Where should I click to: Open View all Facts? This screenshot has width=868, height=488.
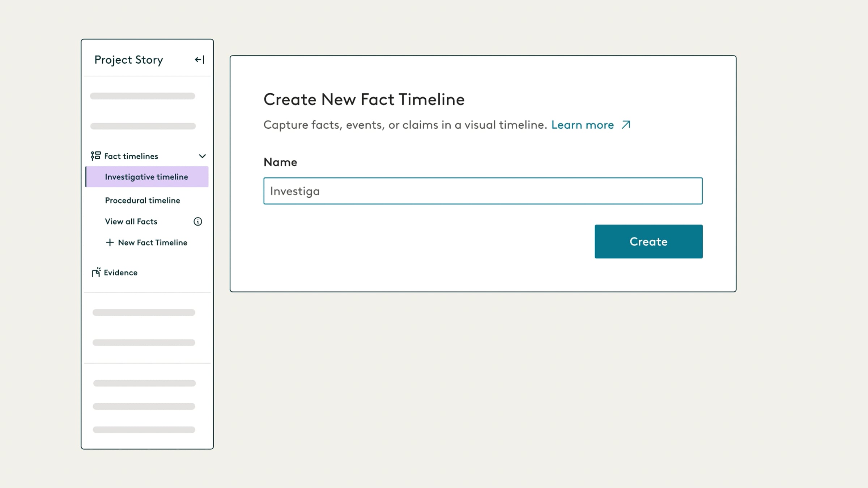click(x=131, y=221)
